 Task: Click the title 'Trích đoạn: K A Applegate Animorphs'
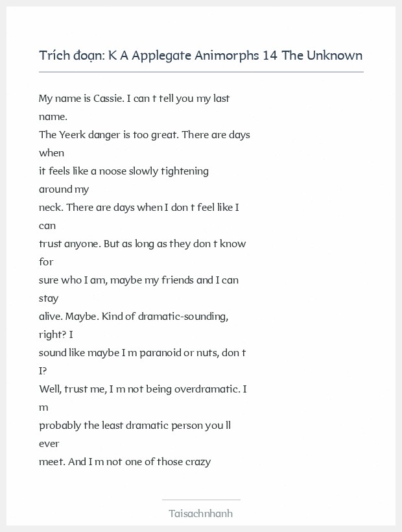(x=200, y=55)
